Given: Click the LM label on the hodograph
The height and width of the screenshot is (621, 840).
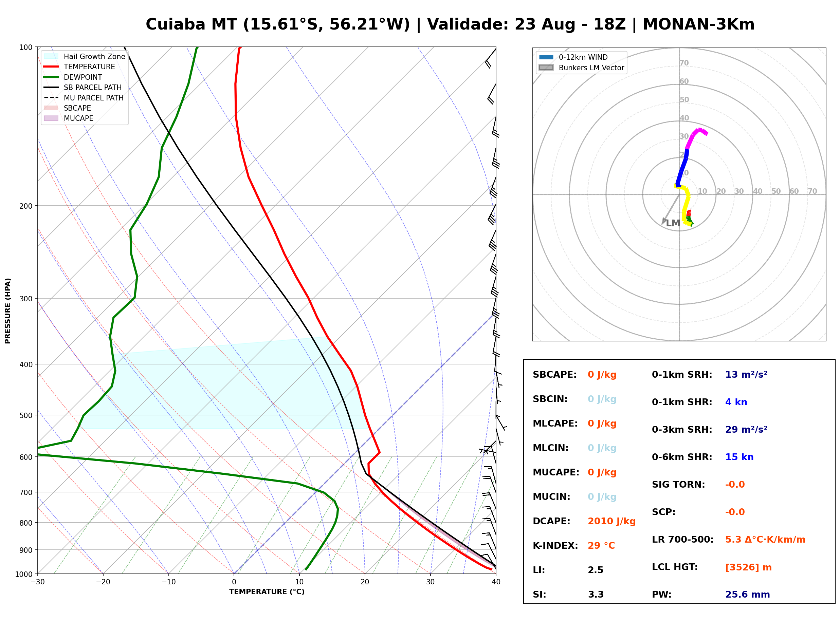Looking at the screenshot, I should click(673, 223).
